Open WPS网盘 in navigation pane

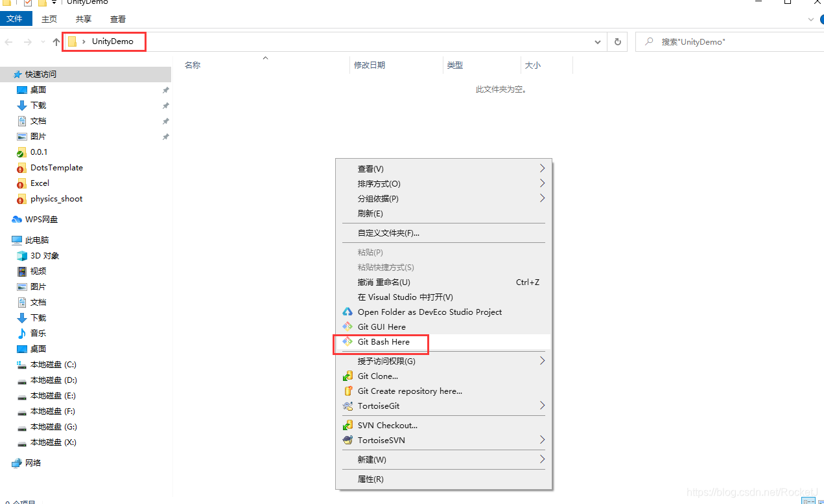coord(41,220)
